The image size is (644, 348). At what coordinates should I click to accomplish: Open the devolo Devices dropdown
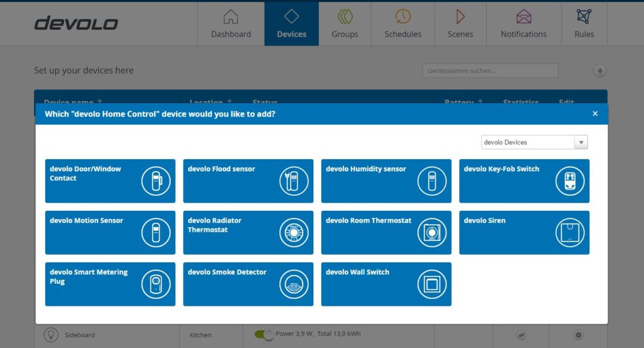click(x=534, y=142)
